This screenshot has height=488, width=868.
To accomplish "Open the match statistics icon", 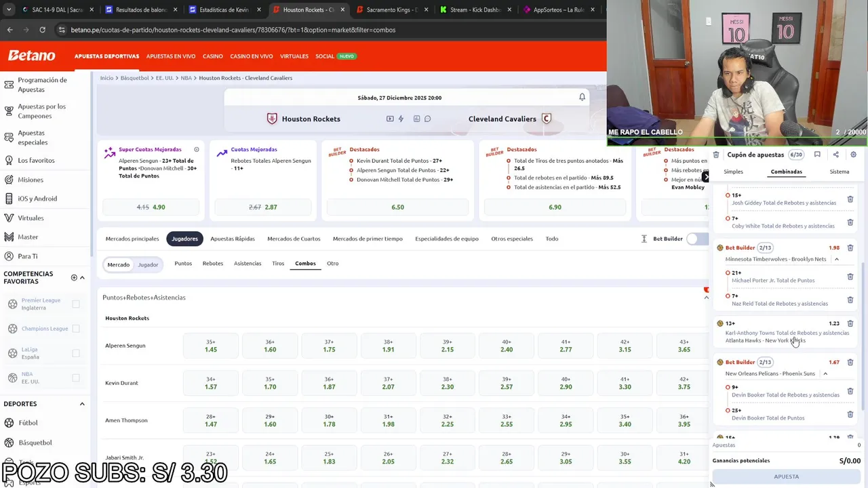I will [x=416, y=119].
